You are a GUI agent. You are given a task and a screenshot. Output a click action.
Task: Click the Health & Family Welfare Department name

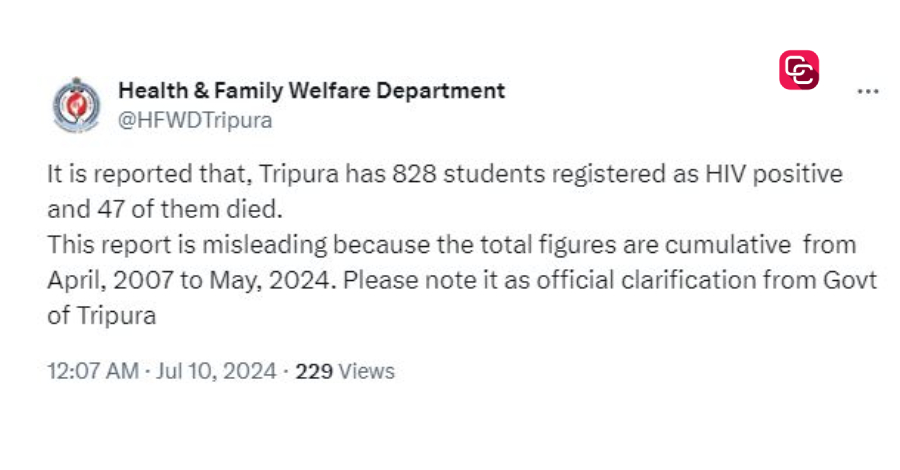click(311, 91)
